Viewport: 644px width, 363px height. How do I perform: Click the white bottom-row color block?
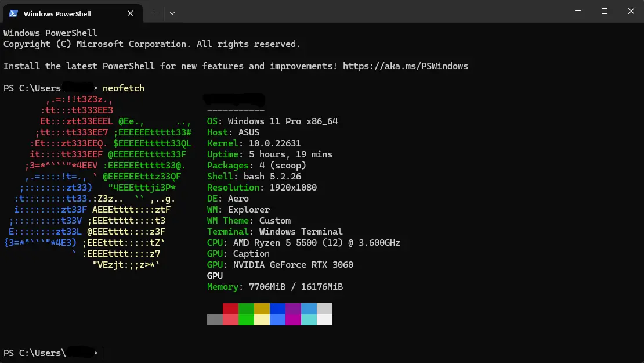pos(324,320)
